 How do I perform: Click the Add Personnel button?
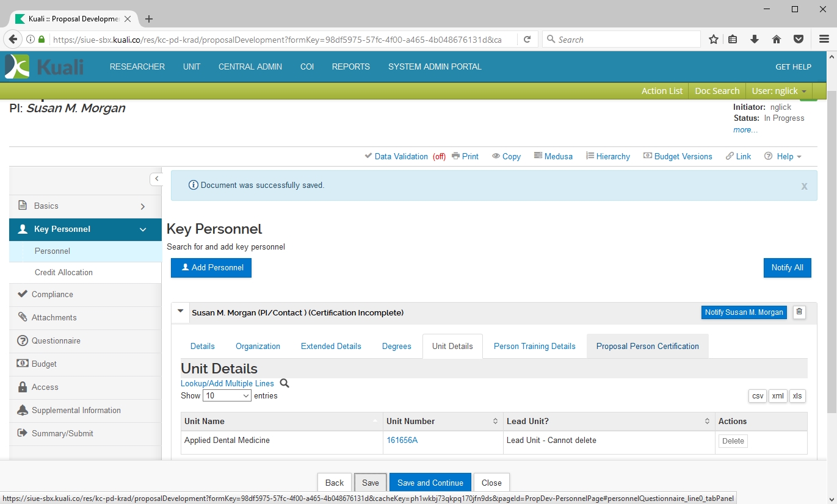[x=211, y=268]
